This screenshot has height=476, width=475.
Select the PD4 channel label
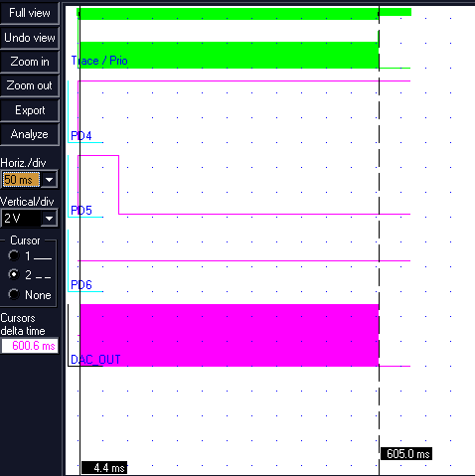coord(81,136)
